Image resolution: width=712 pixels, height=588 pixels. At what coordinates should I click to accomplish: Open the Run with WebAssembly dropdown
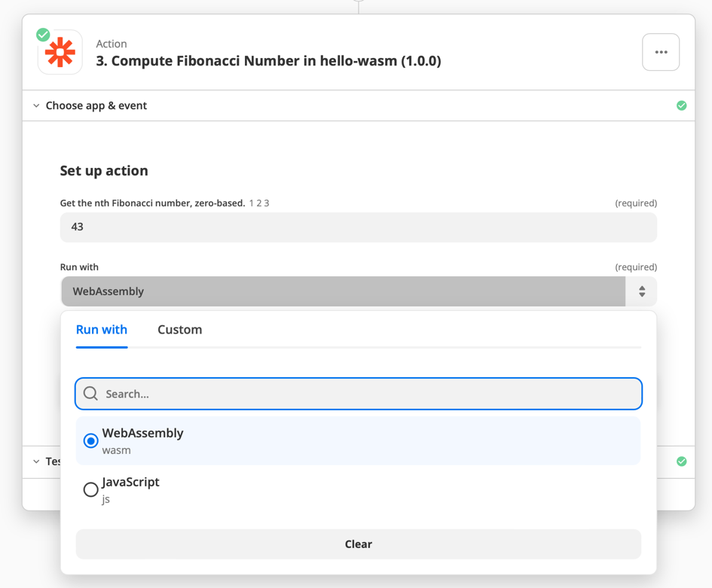point(343,291)
